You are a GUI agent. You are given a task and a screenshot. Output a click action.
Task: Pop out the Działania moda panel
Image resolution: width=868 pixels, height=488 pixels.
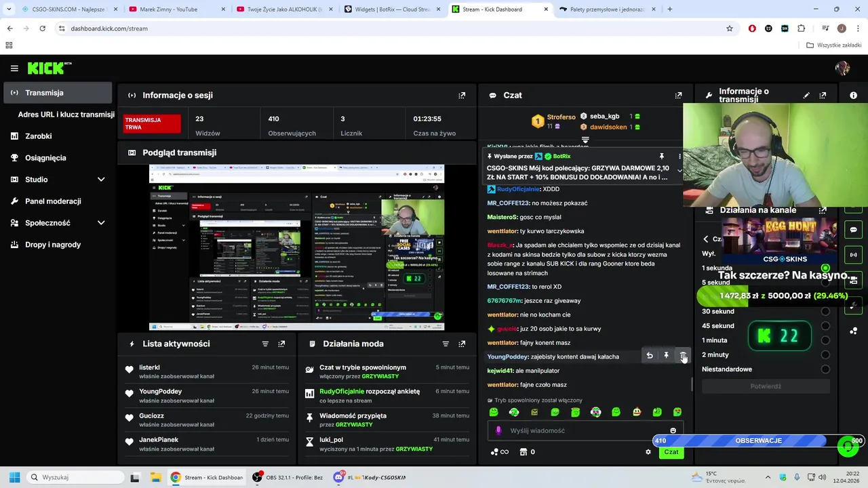coord(462,344)
